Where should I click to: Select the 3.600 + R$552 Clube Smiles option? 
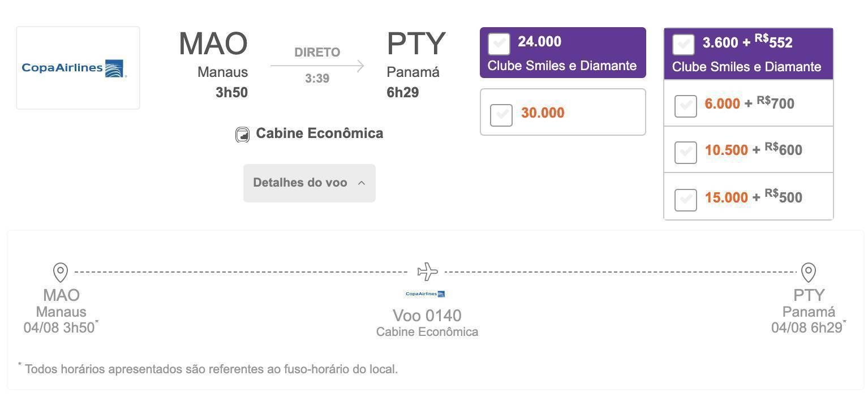[x=684, y=45]
